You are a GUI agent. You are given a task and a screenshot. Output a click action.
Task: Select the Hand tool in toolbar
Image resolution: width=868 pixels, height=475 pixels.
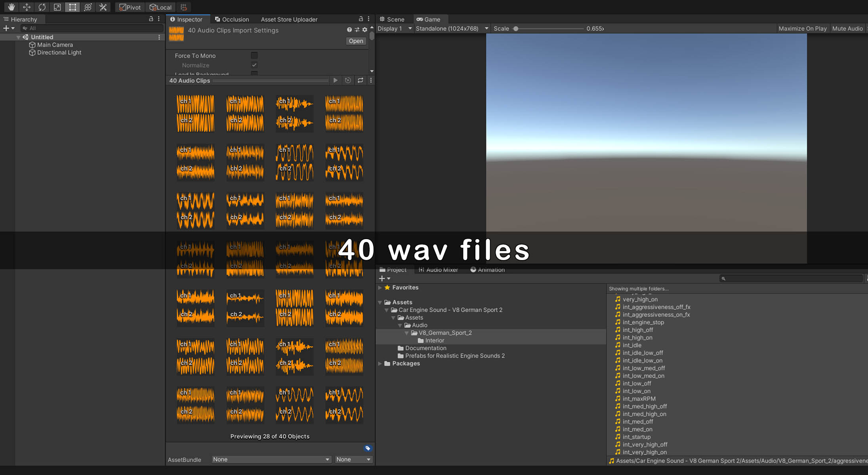coord(11,7)
